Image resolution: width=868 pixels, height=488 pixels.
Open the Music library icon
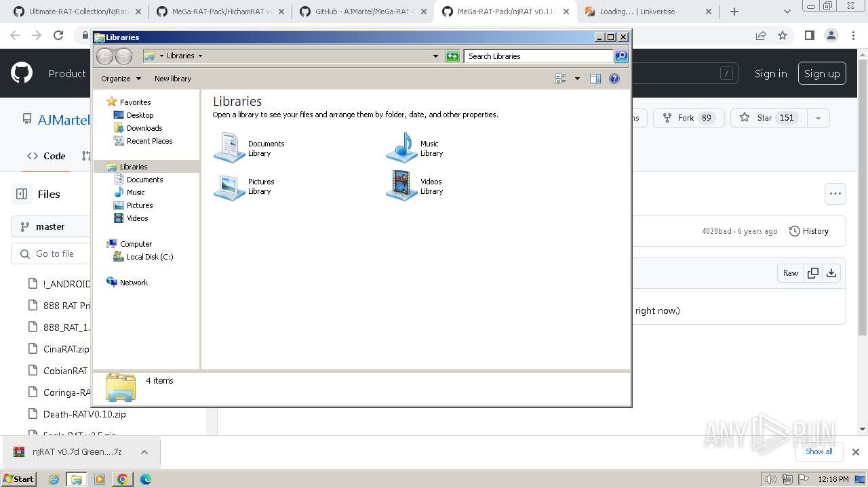point(401,148)
